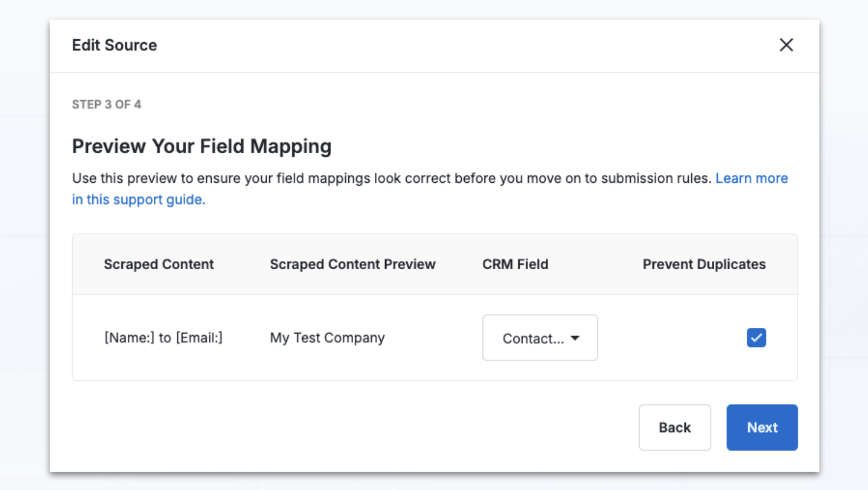Uncheck the Prevent Duplicates checkbox
868x490 pixels.
tap(756, 338)
